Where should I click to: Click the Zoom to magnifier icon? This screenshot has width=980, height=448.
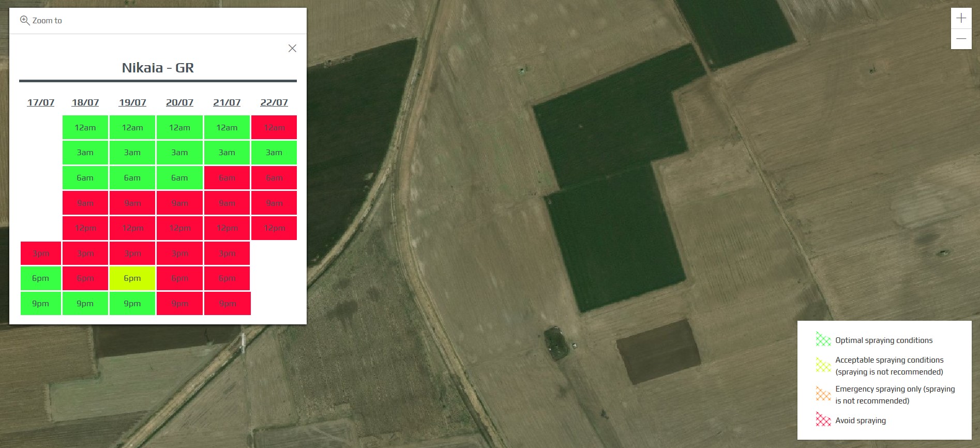[x=24, y=21]
